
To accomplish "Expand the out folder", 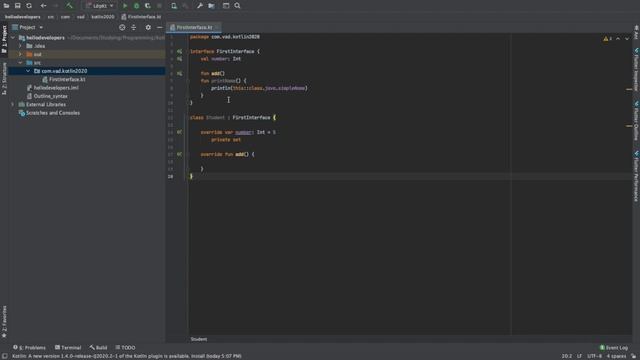I will pyautogui.click(x=20, y=54).
